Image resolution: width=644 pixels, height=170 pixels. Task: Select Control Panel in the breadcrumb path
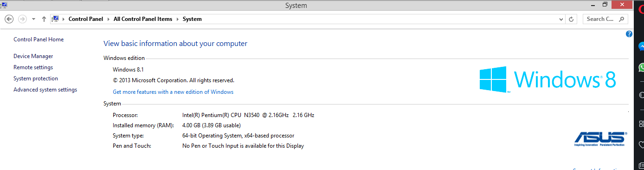pyautogui.click(x=85, y=19)
